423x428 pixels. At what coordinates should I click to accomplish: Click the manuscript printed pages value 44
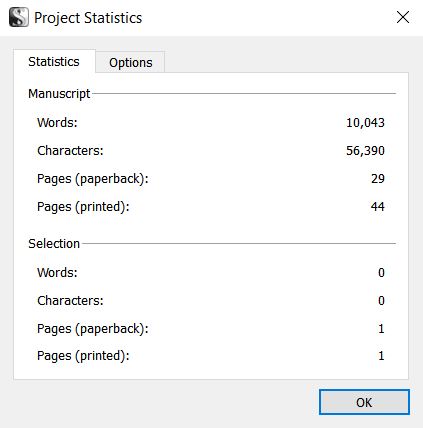(378, 207)
